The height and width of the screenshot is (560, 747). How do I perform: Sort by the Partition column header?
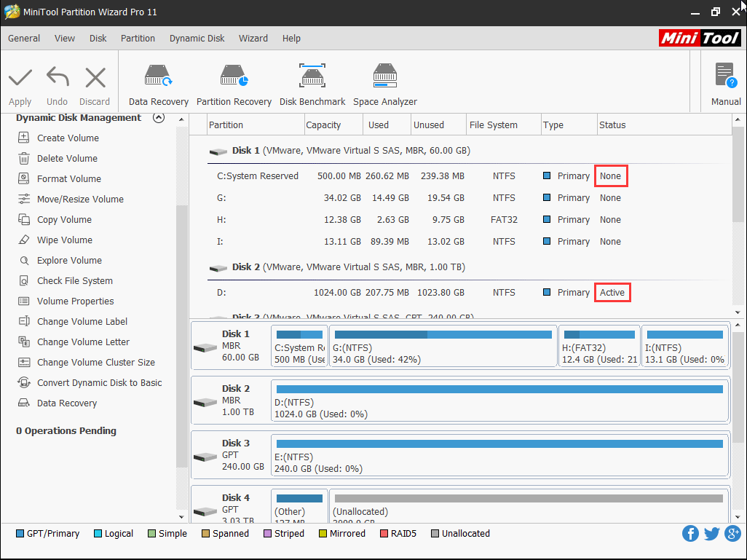pyautogui.click(x=256, y=125)
